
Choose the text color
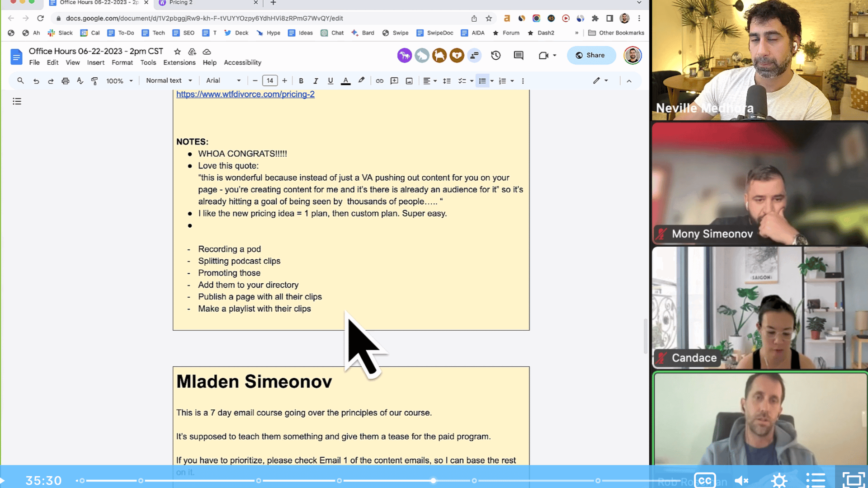pyautogui.click(x=345, y=81)
